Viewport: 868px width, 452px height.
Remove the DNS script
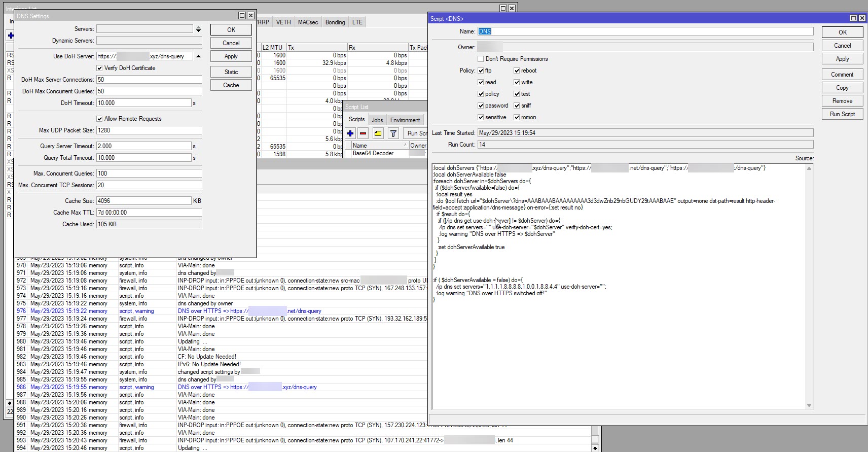point(843,101)
